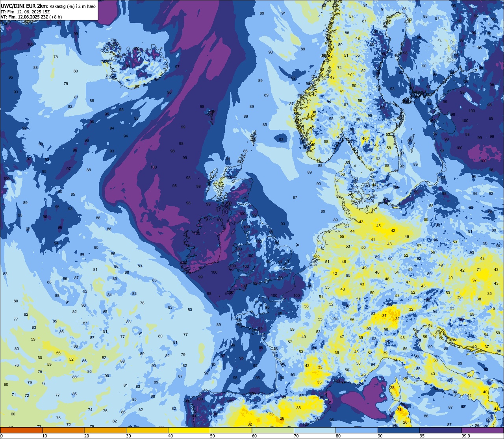Pick the pale green 60–70 legend swatch
This screenshot has height=439, width=504.
point(273,430)
